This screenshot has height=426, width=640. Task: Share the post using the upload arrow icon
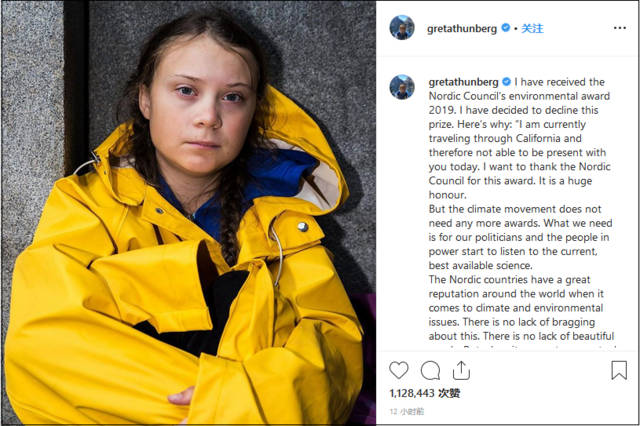click(x=461, y=371)
